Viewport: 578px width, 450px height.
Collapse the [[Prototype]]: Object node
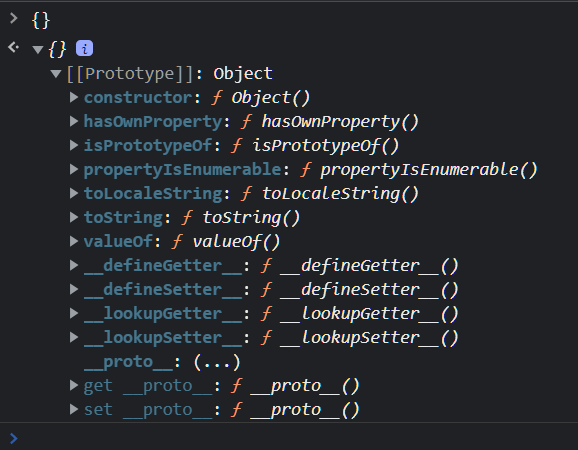click(x=56, y=74)
